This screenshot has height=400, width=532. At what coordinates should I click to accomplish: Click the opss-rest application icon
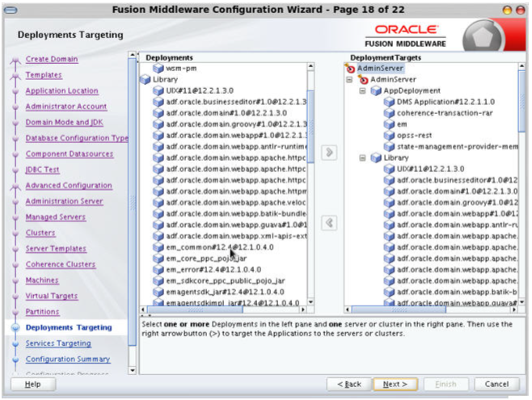pyautogui.click(x=389, y=135)
